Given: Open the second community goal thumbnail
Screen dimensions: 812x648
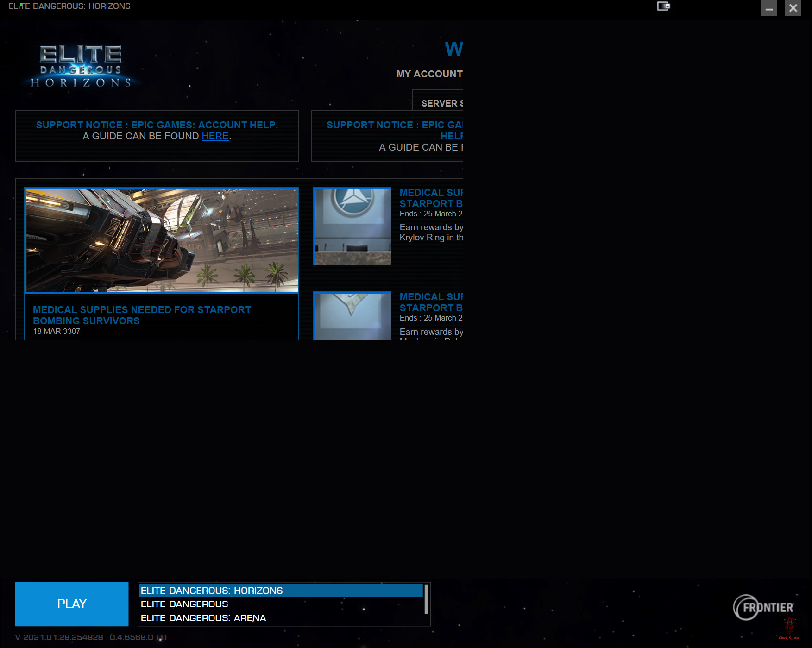Looking at the screenshot, I should tap(352, 315).
